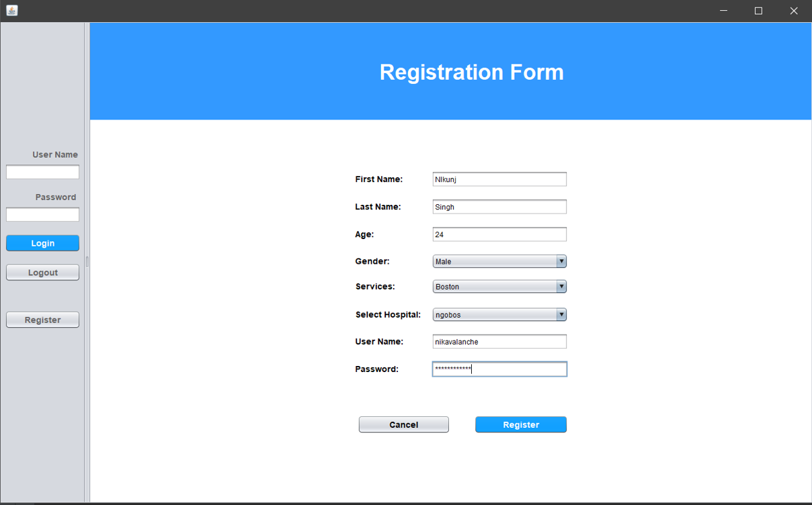
Task: Click the Select Hospital dropdown arrow
Action: point(561,314)
